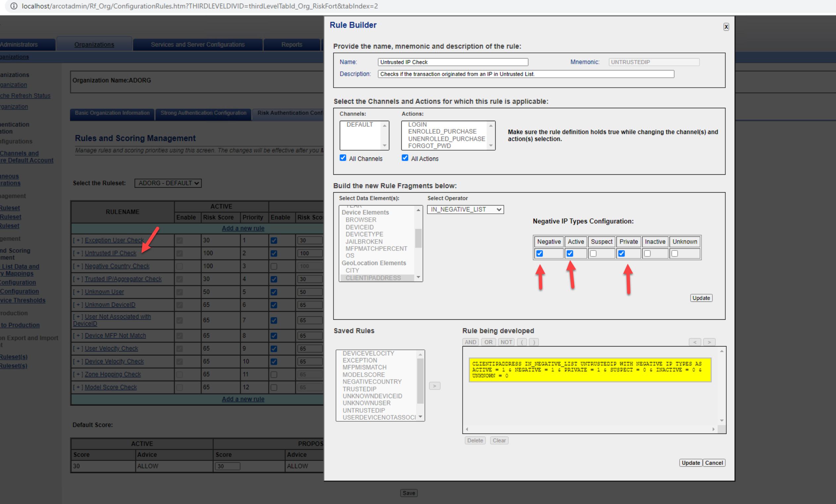Uncheck the All Channels checkbox
836x504 pixels.
pos(343,158)
